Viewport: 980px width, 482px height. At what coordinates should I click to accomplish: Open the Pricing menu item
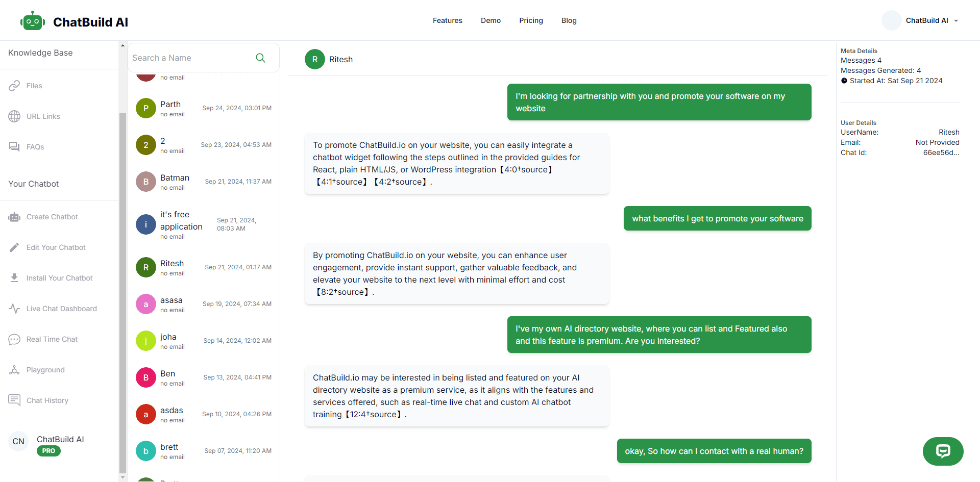[x=531, y=20]
